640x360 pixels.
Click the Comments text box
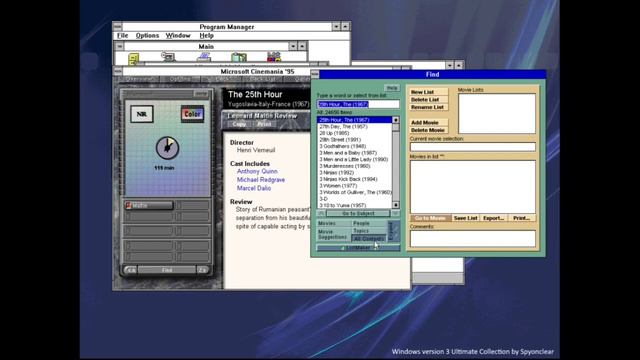point(473,239)
